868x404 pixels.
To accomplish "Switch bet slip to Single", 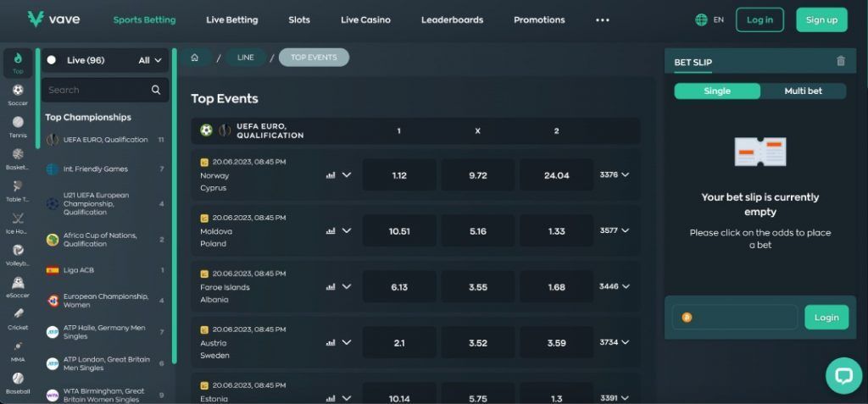I will [717, 91].
